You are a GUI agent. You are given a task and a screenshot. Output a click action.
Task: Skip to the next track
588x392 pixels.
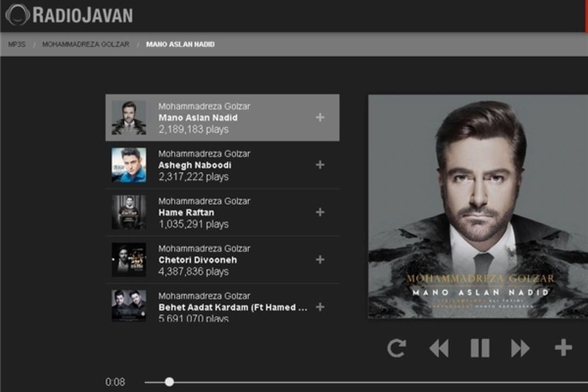pyautogui.click(x=520, y=348)
